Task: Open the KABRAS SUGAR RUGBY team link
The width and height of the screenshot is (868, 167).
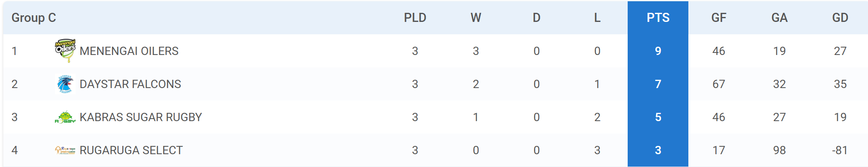Action: click(141, 117)
